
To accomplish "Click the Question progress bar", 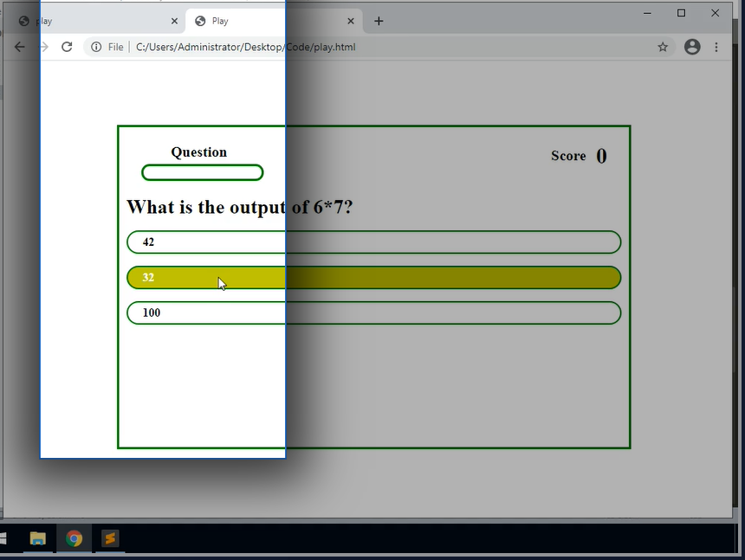I will click(x=202, y=173).
